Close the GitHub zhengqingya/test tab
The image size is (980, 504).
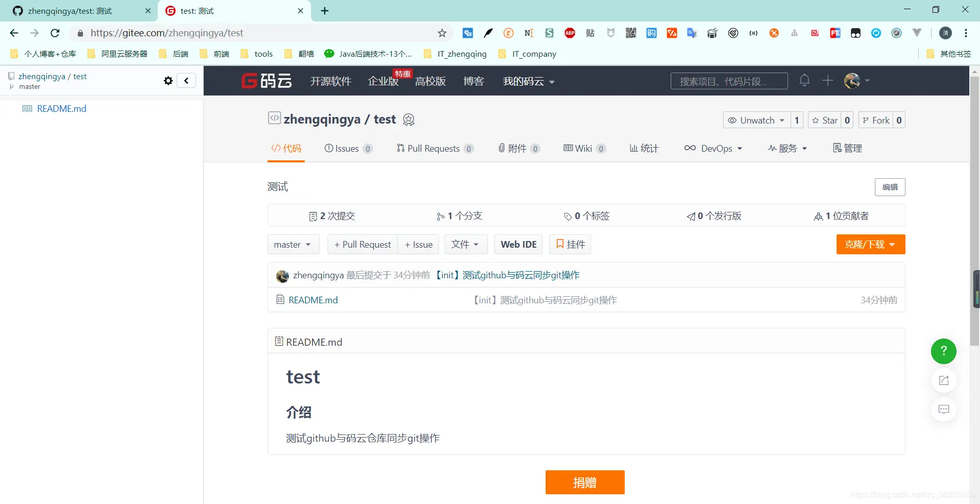pyautogui.click(x=148, y=11)
